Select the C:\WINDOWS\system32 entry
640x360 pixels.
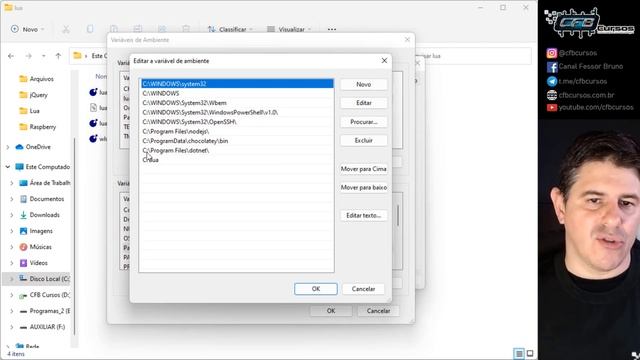point(237,84)
